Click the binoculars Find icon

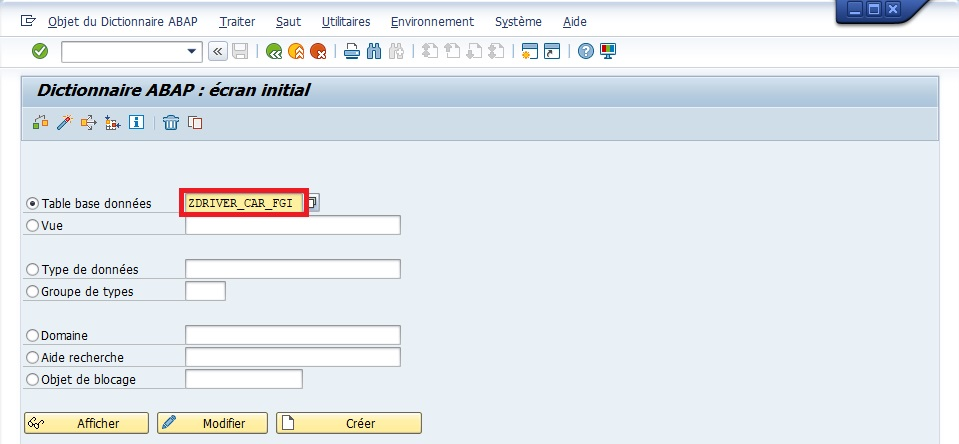tap(374, 51)
